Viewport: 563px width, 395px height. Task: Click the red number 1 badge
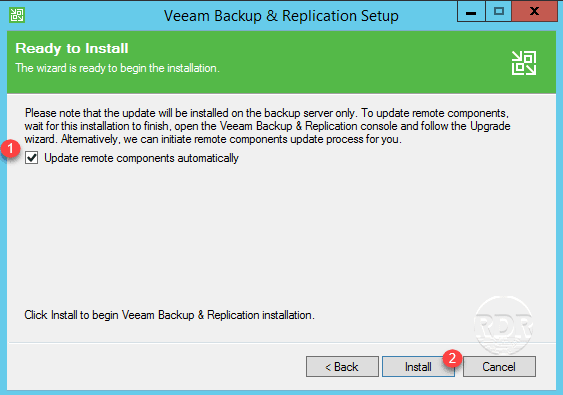click(10, 148)
